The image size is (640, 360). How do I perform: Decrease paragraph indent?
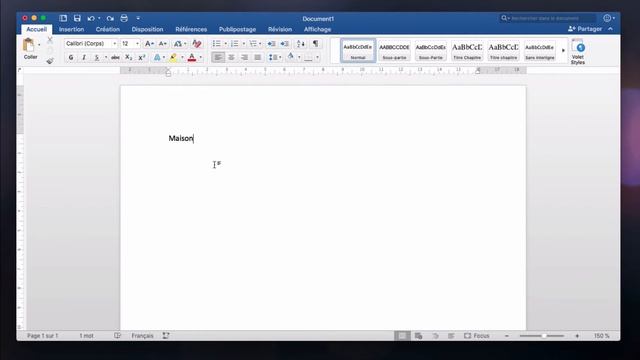(x=271, y=44)
